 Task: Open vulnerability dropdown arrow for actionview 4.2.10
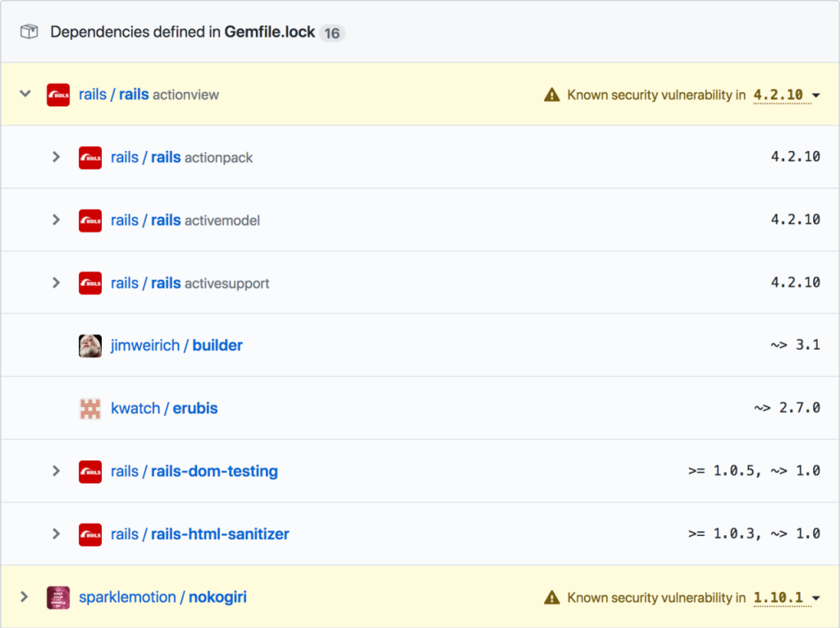[x=816, y=95]
